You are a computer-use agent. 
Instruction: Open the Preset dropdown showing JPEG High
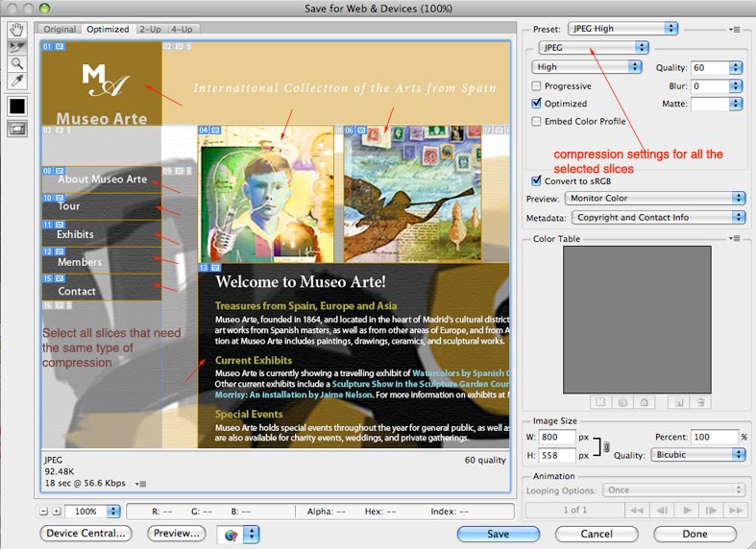point(622,29)
